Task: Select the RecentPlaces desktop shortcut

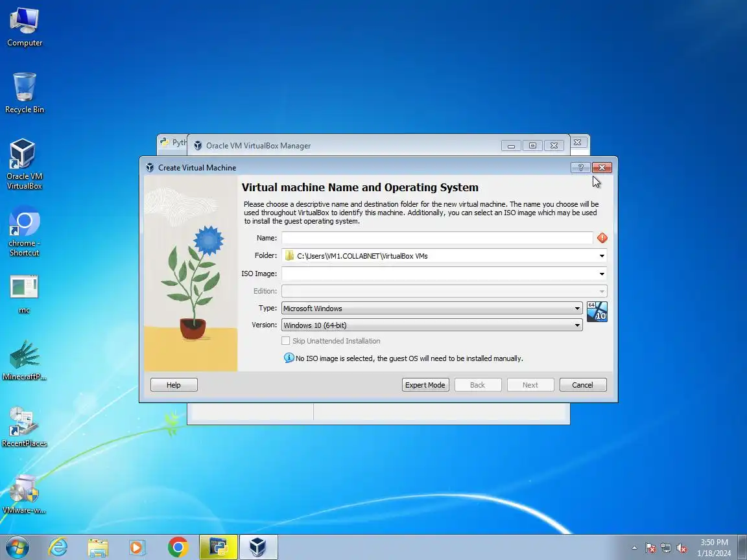Action: (24, 427)
